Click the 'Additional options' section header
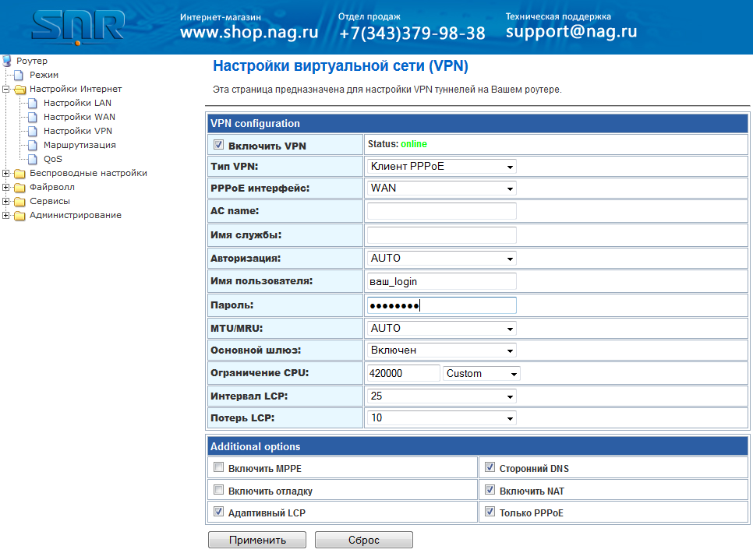Screen dimensions: 753x560 [477, 447]
